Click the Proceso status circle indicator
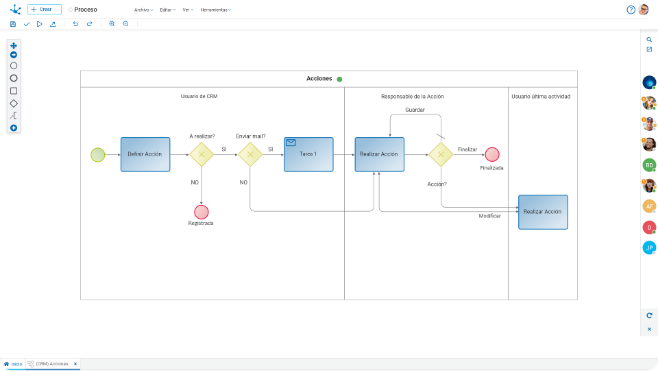The image size is (658, 371). coord(70,10)
